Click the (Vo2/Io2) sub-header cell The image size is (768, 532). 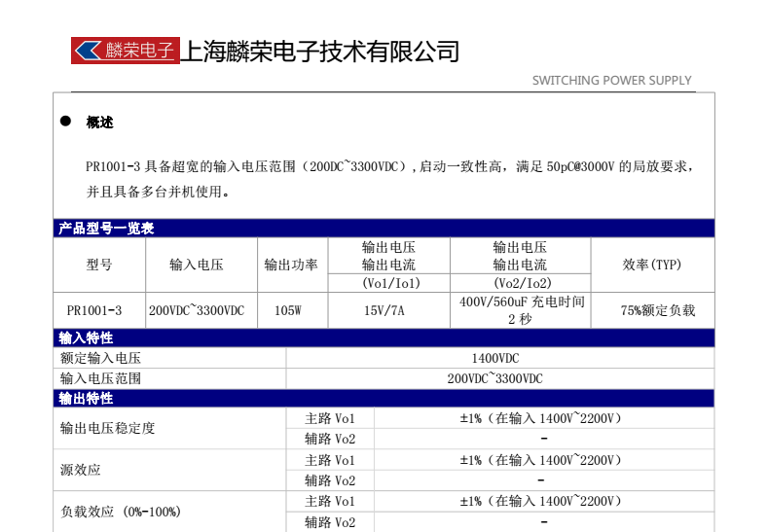(x=522, y=283)
